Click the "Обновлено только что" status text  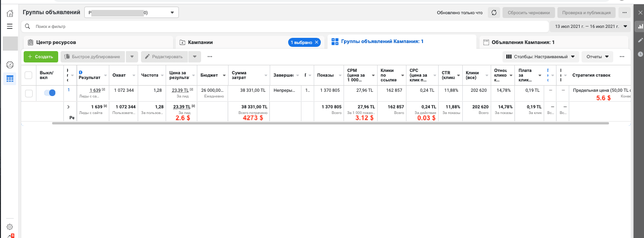(460, 13)
